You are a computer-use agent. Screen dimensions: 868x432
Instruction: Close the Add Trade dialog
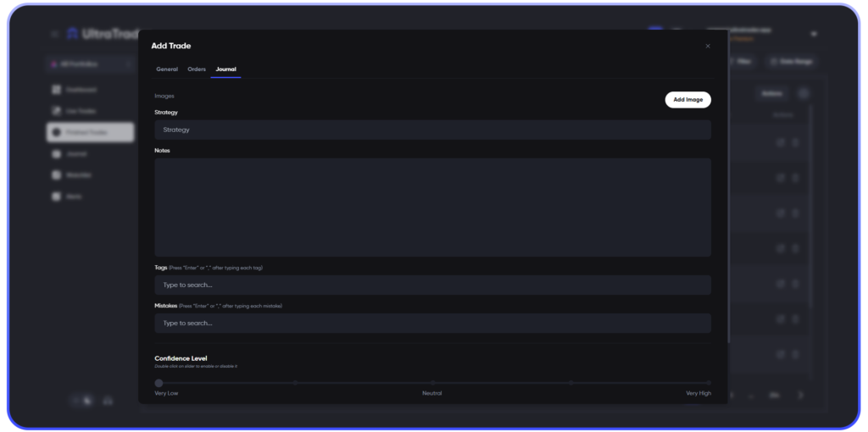[708, 46]
